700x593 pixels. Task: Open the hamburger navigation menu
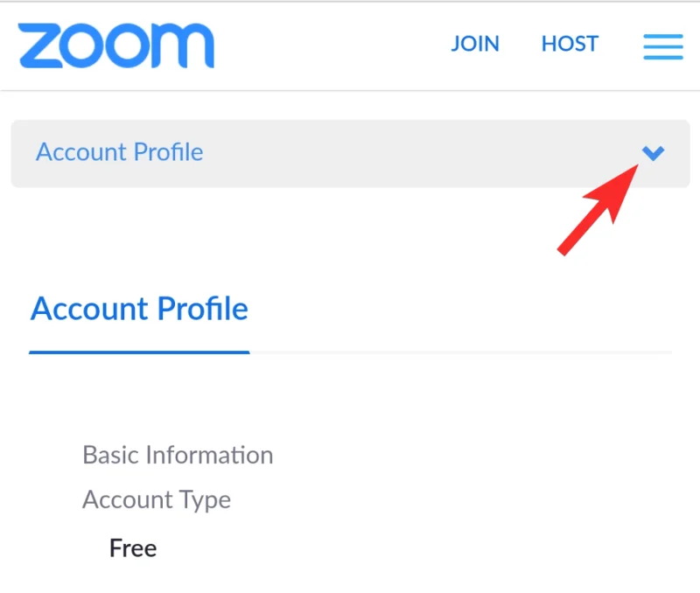(x=662, y=46)
